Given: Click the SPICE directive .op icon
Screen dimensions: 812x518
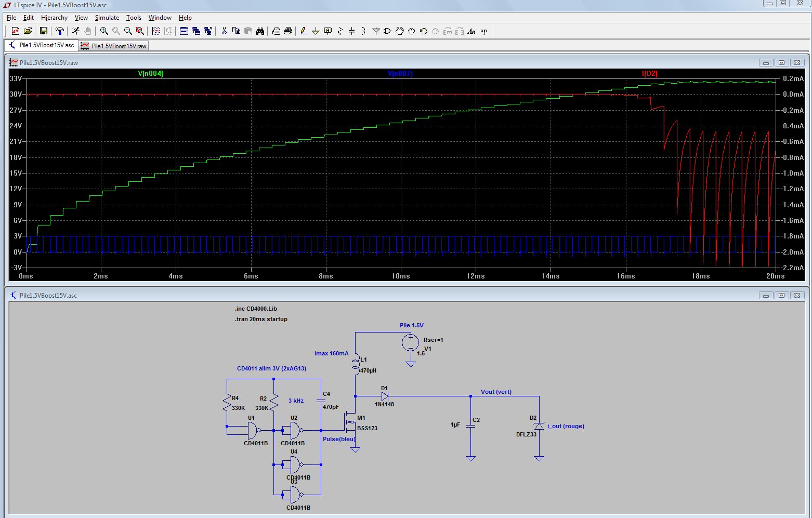Looking at the screenshot, I should pos(483,31).
